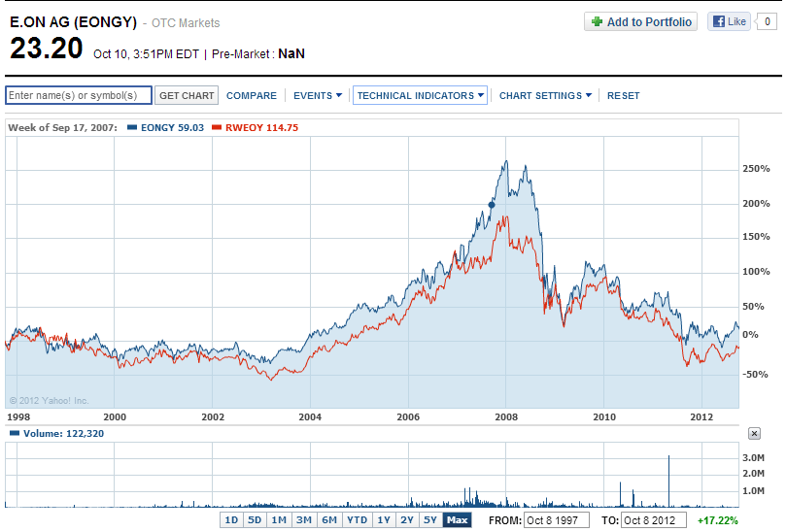Click the FROM date field
The height and width of the screenshot is (532, 787).
[x=556, y=520]
